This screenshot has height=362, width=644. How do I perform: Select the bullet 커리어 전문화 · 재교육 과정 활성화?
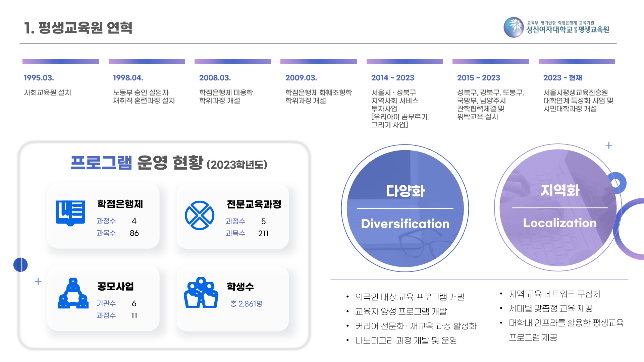[x=416, y=326]
